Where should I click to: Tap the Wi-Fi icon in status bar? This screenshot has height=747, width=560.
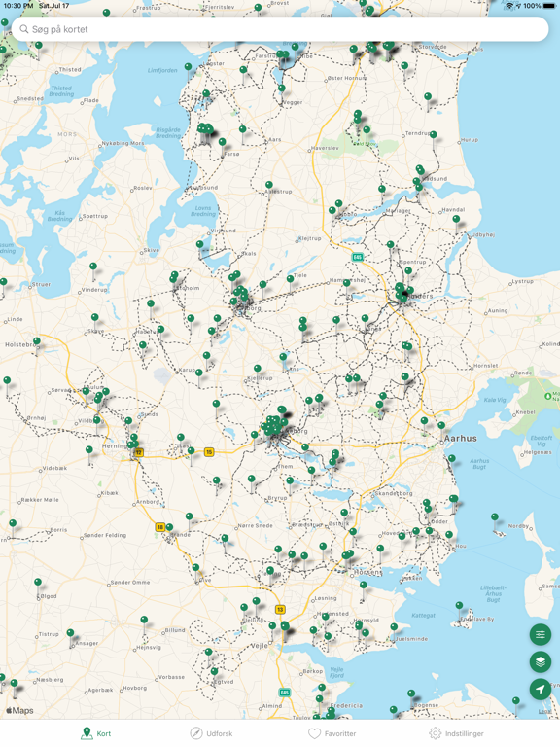(509, 6)
